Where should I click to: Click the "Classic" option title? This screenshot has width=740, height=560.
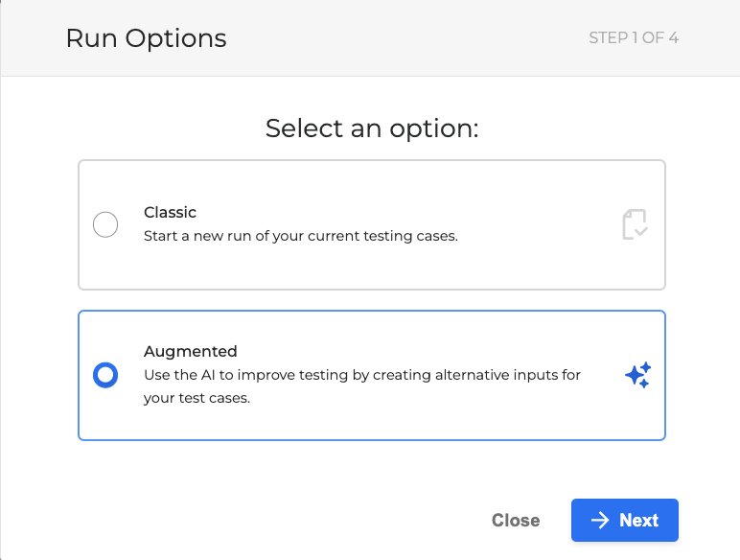pos(170,212)
